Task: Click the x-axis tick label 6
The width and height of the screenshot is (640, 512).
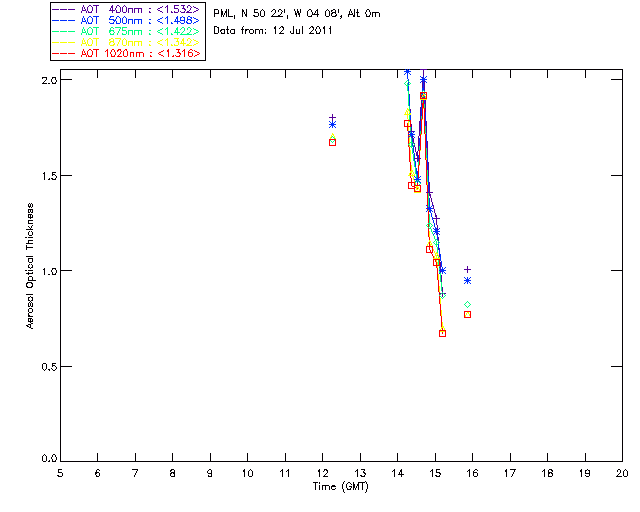Action: [98, 473]
